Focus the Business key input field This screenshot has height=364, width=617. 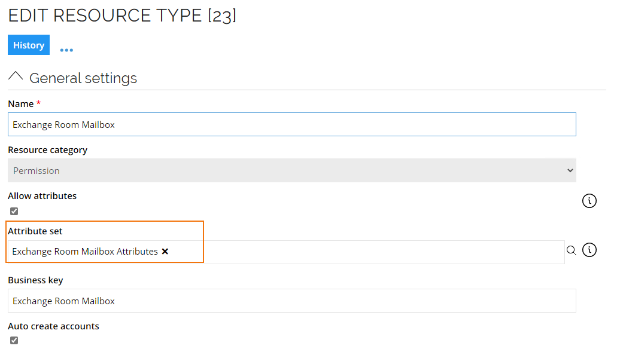292,301
